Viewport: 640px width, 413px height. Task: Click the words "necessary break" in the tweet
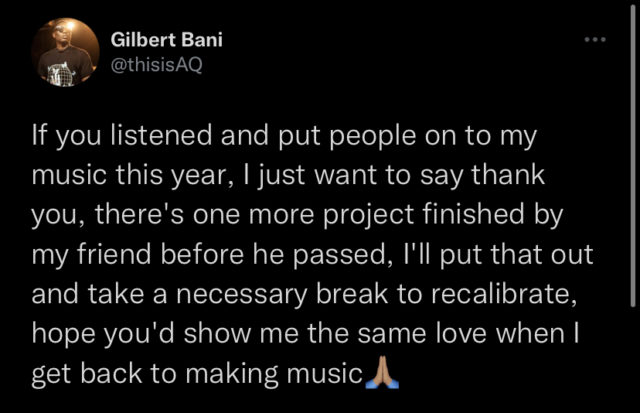[x=282, y=294]
